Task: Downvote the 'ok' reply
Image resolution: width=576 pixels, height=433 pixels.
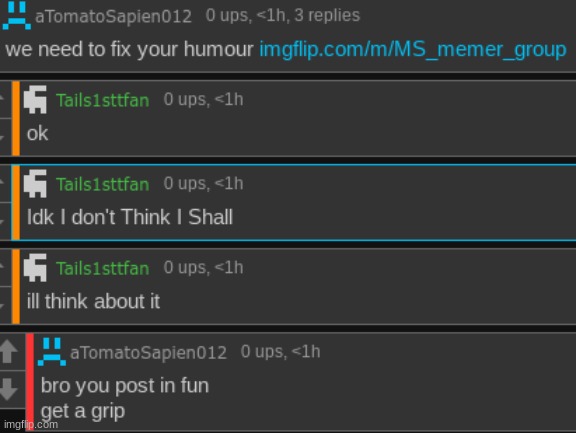Action: [3, 137]
